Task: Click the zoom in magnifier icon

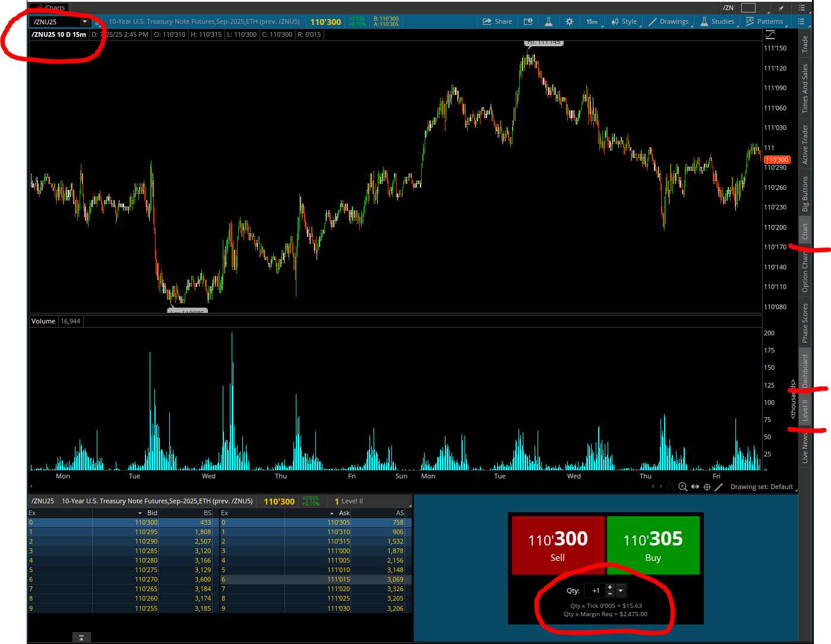Action: coord(683,487)
